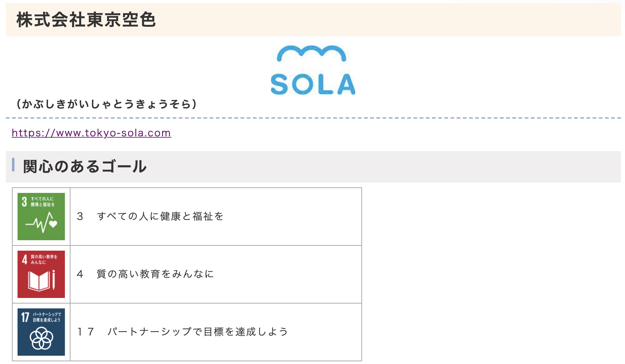Image resolution: width=625 pixels, height=364 pixels.
Task: Click the blue accent bar beside 関心のあるゴール
Action: click(x=13, y=165)
